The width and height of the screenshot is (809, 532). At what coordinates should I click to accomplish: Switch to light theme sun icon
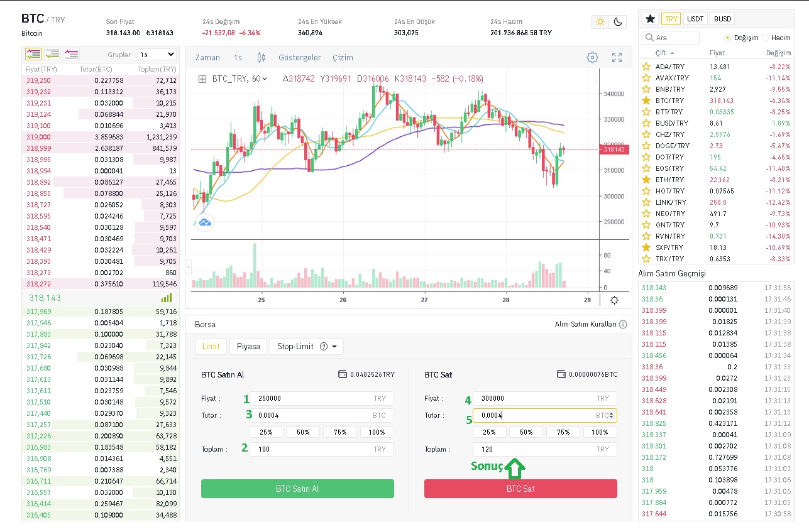click(600, 22)
